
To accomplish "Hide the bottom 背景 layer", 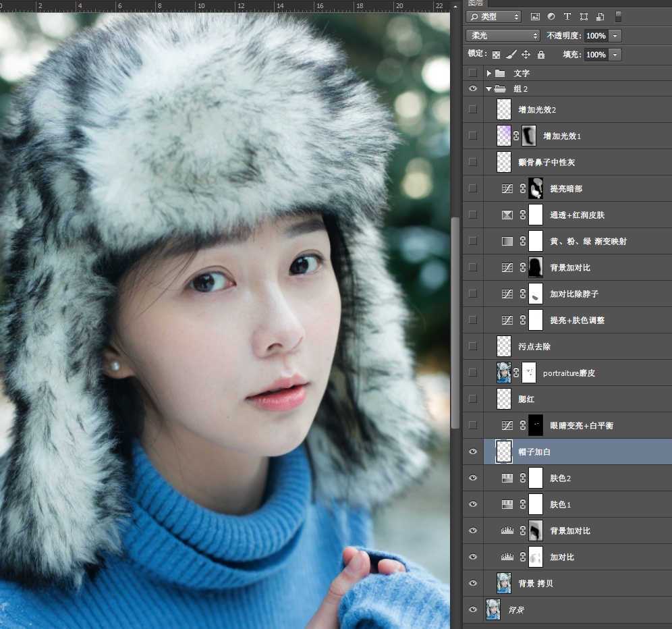I will click(473, 609).
